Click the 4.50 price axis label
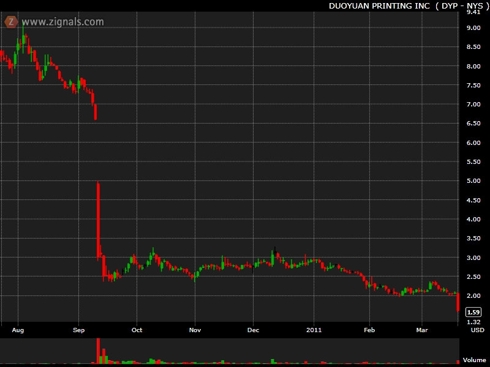The height and width of the screenshot is (367, 490). pos(473,200)
